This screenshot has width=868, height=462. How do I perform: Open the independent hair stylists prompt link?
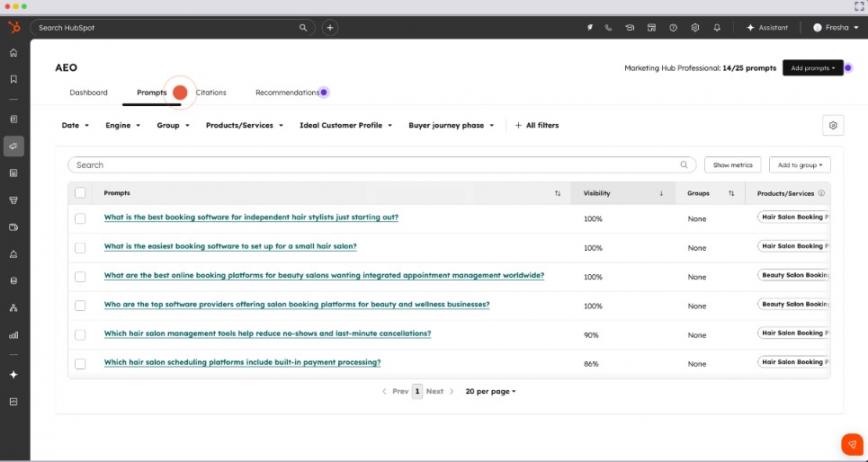(x=251, y=217)
